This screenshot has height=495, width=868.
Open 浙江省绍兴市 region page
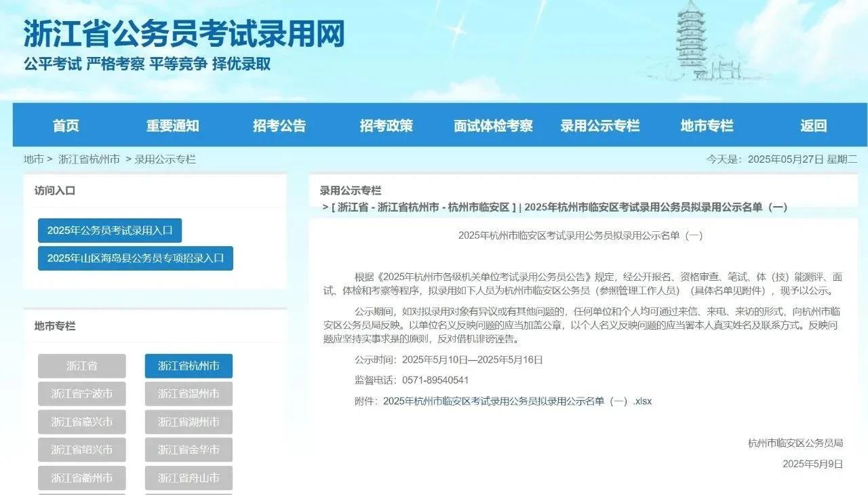point(82,450)
